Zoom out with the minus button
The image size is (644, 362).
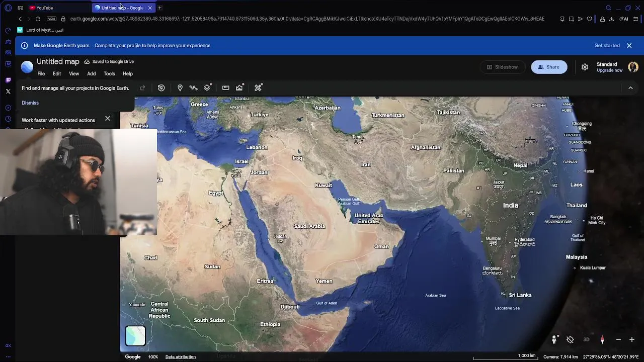pos(618,339)
